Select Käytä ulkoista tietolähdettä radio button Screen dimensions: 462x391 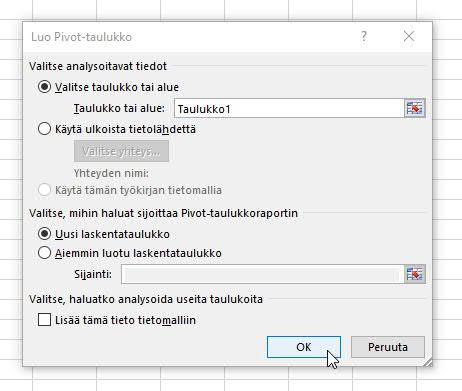(x=44, y=129)
